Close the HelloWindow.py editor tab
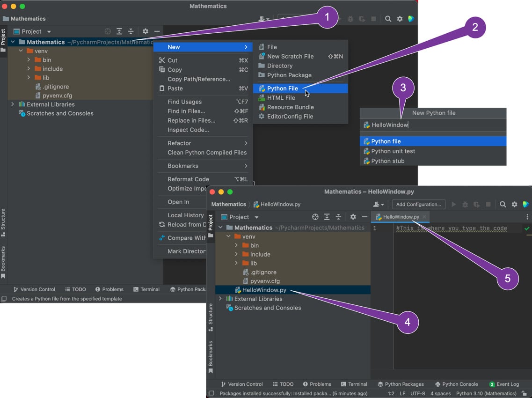 point(424,217)
